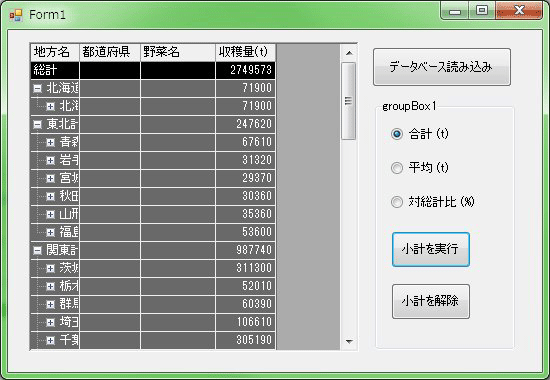
Task: Expand the row with value 60390
Action: [x=51, y=304]
